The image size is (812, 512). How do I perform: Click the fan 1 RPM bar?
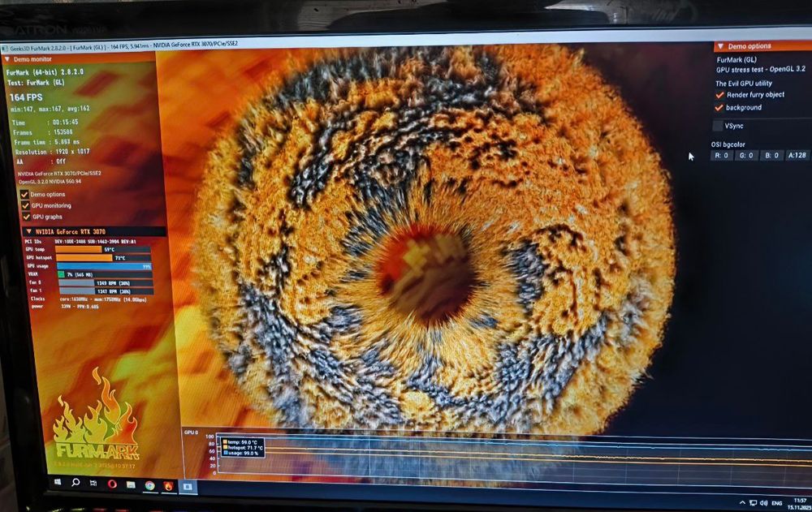[106, 291]
